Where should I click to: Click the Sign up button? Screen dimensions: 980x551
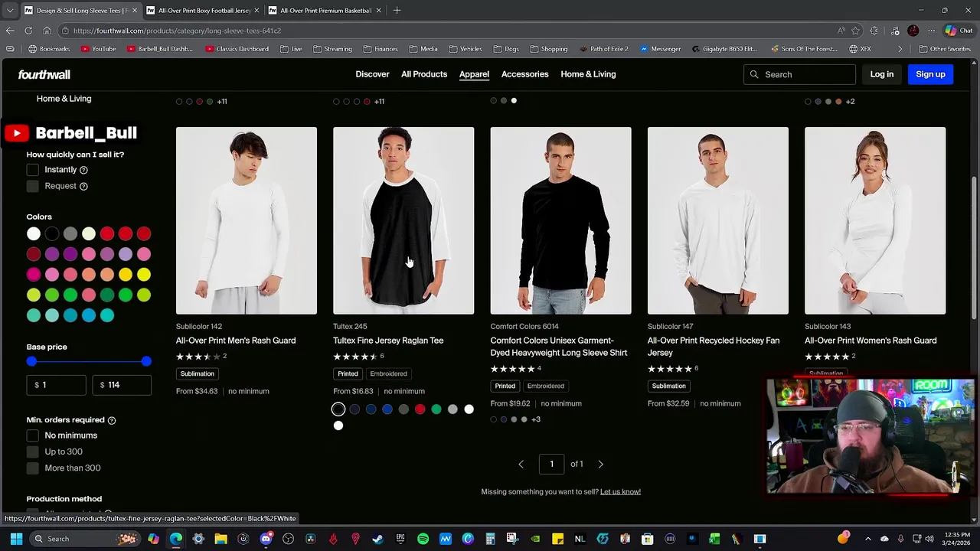[x=930, y=74]
